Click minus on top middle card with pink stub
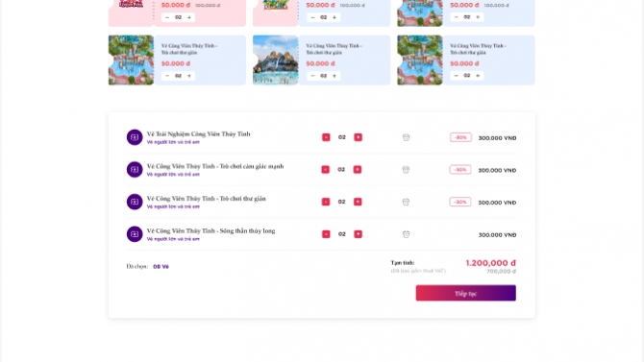644x362 pixels. (312, 17)
